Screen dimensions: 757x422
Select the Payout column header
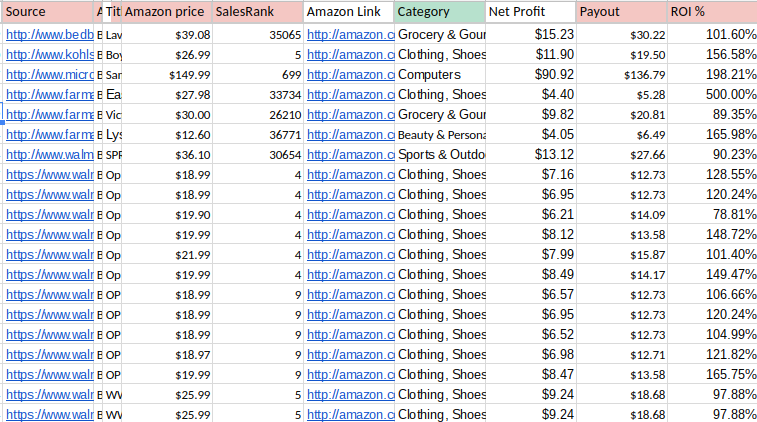pos(622,12)
